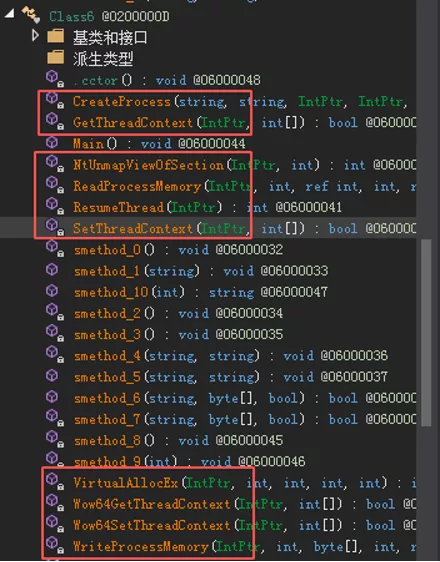This screenshot has height=562, width=440.
Task: Click the CreateProcess method icon
Action: coord(54,100)
